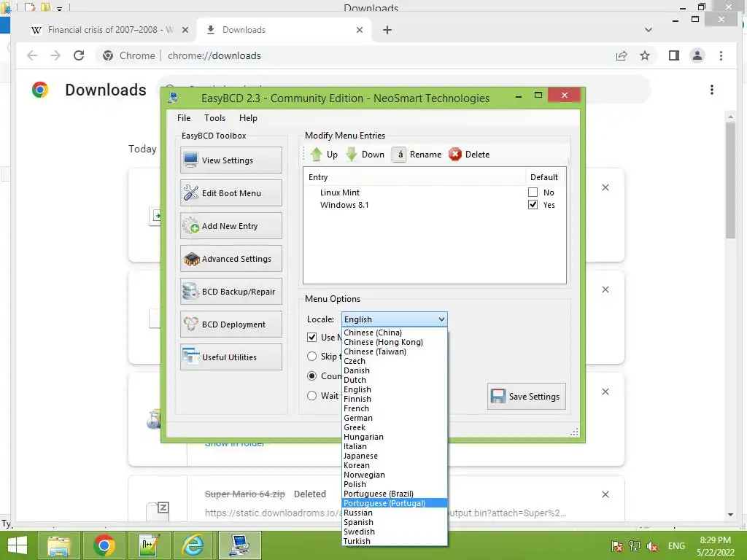Open BCD Backup/Repair section
This screenshot has height=560, width=747.
[x=231, y=292]
